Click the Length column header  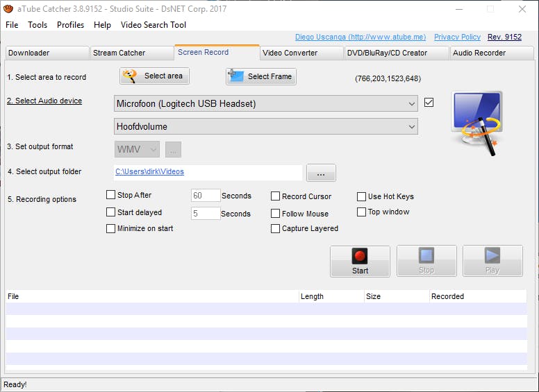pyautogui.click(x=331, y=296)
